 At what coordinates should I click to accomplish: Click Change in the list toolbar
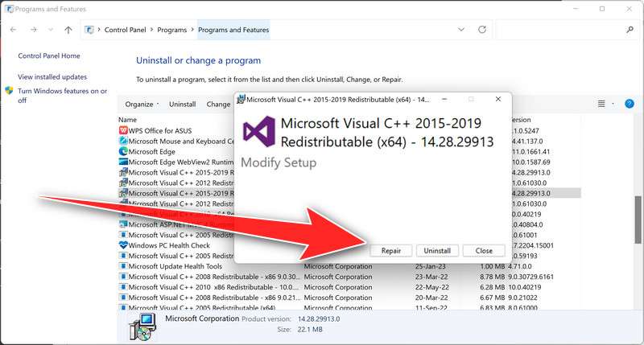pos(218,105)
